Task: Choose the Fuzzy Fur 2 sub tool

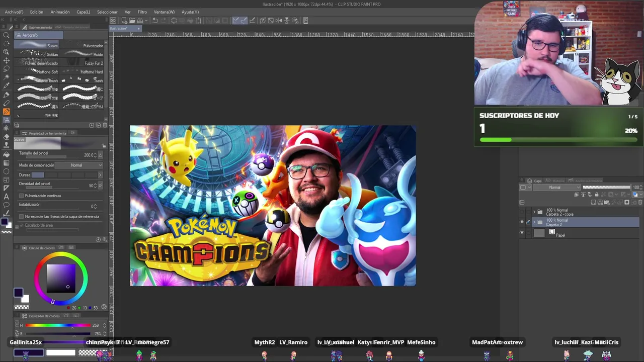Action: coord(82,63)
